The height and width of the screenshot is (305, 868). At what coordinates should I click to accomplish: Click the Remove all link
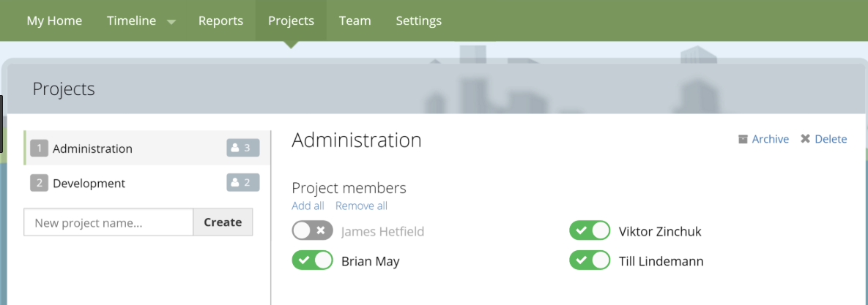pos(361,206)
